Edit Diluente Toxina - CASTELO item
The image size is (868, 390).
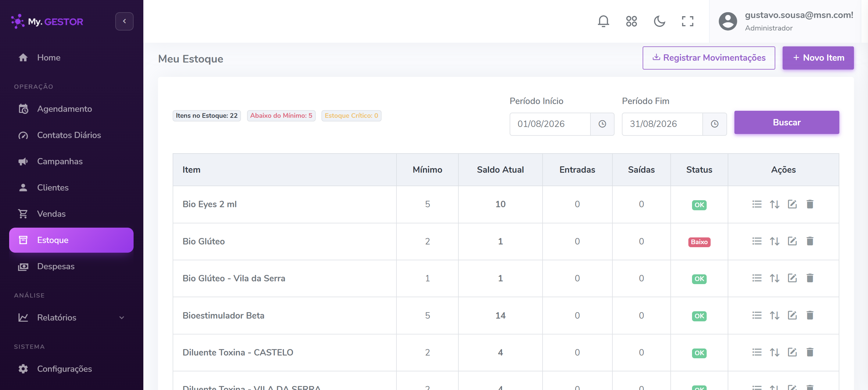pos(792,352)
